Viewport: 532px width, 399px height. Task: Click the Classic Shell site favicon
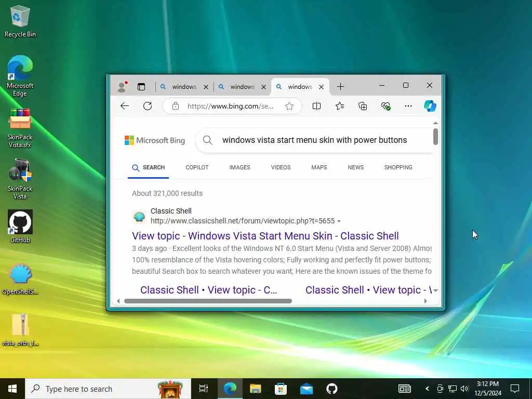[x=139, y=217]
